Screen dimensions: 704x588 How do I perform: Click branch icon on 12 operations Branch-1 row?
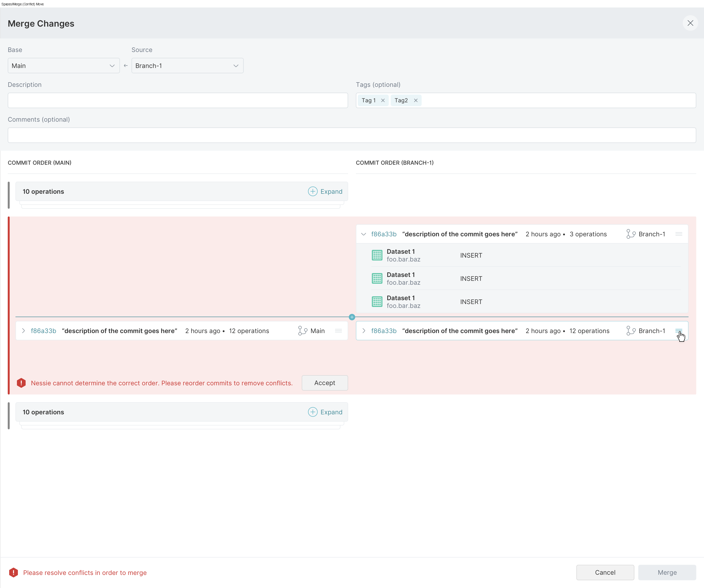coord(631,331)
